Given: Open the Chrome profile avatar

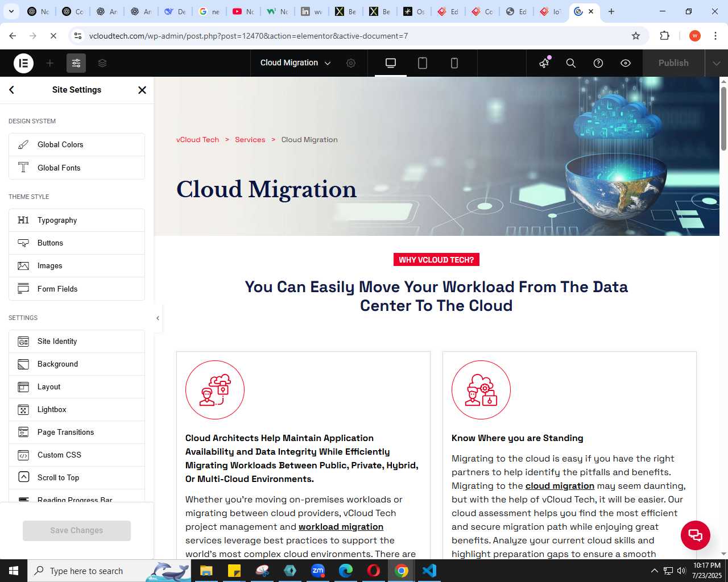Looking at the screenshot, I should tap(695, 36).
